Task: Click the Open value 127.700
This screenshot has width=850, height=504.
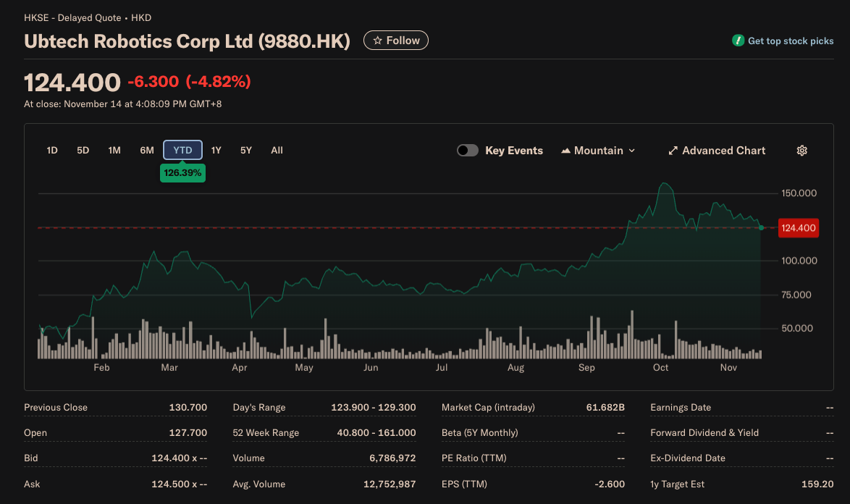Action: tap(188, 433)
